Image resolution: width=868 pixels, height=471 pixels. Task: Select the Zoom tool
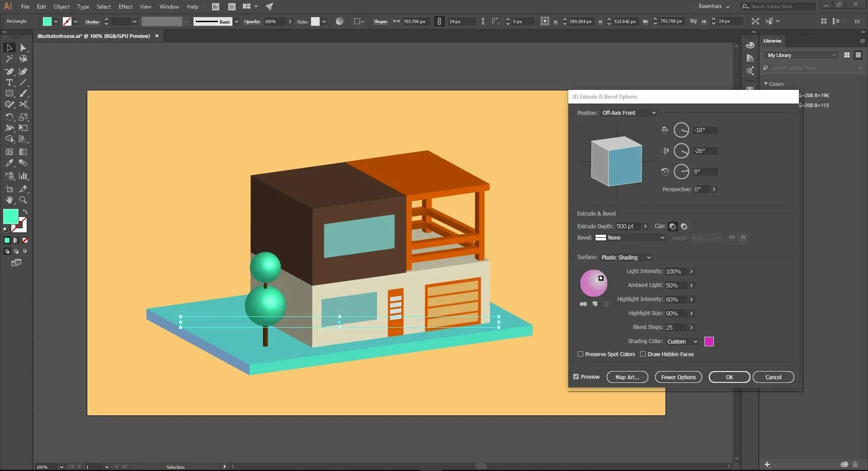(23, 200)
